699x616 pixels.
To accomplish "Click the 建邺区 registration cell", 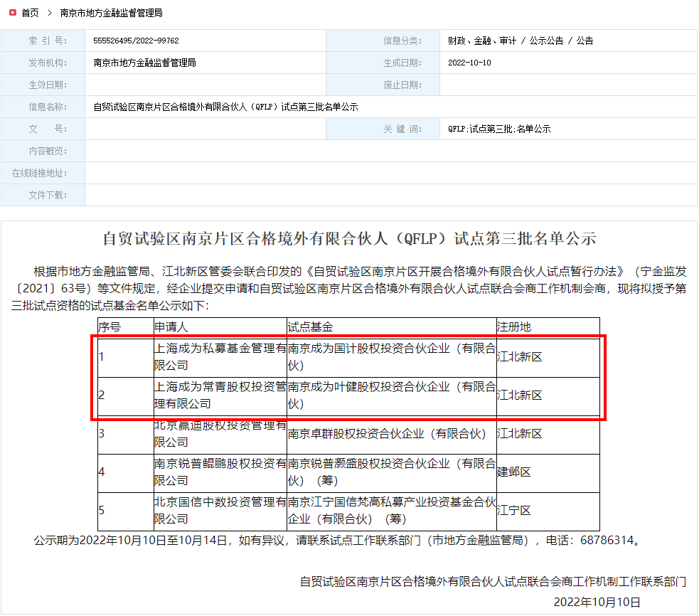I will pos(513,472).
